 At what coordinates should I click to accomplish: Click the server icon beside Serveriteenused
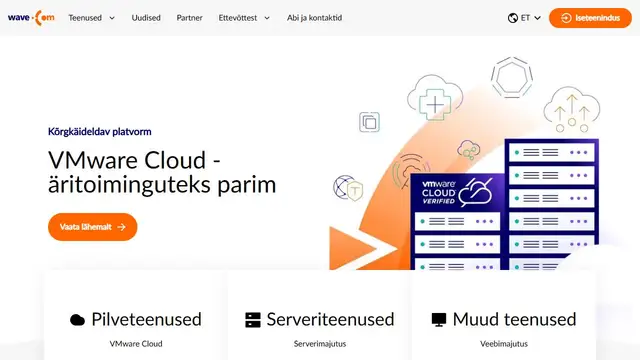(253, 320)
